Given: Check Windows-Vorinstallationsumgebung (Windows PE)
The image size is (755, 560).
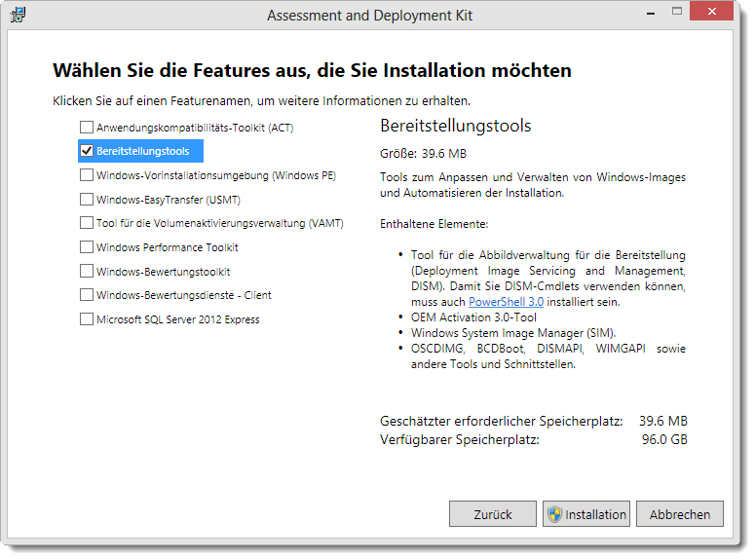Looking at the screenshot, I should pos(87,174).
